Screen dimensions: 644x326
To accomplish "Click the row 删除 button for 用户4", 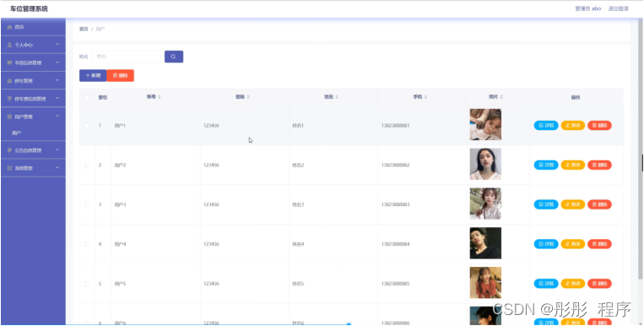I will tap(599, 244).
